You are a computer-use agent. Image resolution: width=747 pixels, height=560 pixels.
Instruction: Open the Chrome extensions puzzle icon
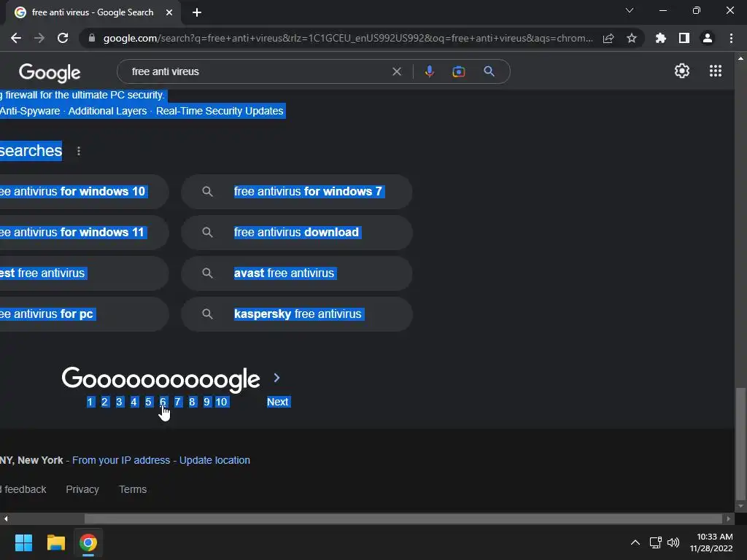(660, 38)
